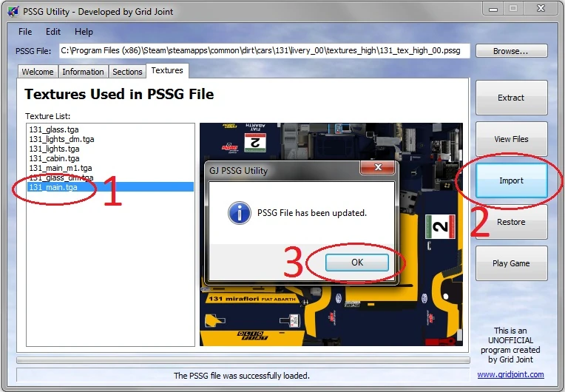This screenshot has height=392, width=565.
Task: Open the www.gridjoint.com link
Action: coord(510,374)
